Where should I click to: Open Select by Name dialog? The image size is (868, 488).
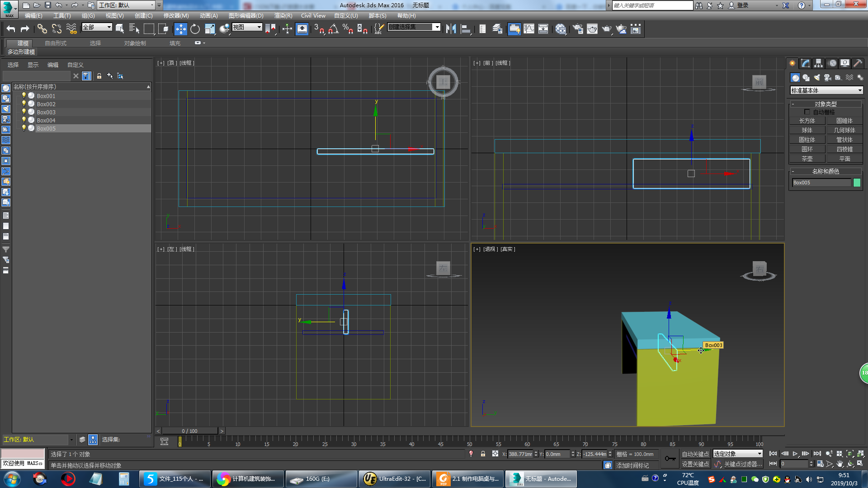(134, 29)
